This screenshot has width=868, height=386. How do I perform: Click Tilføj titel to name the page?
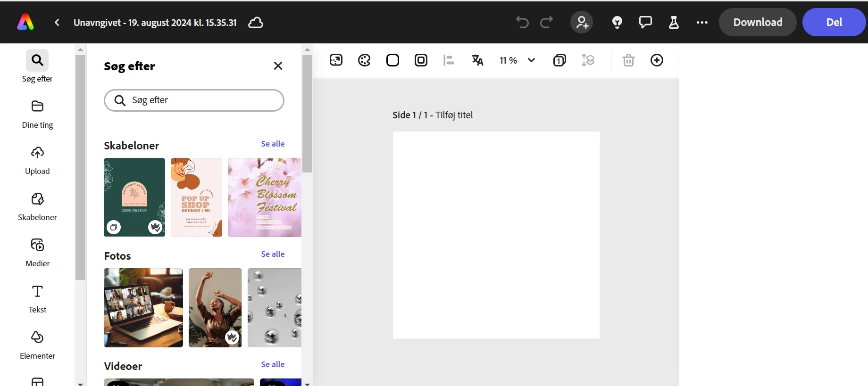click(454, 115)
